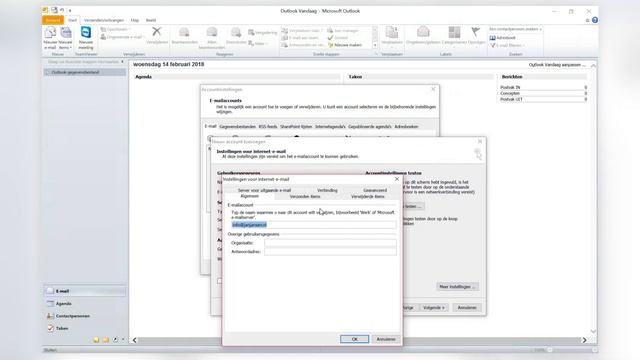Click the Vergadering reply icon in the ribbon

pyautogui.click(x=251, y=33)
